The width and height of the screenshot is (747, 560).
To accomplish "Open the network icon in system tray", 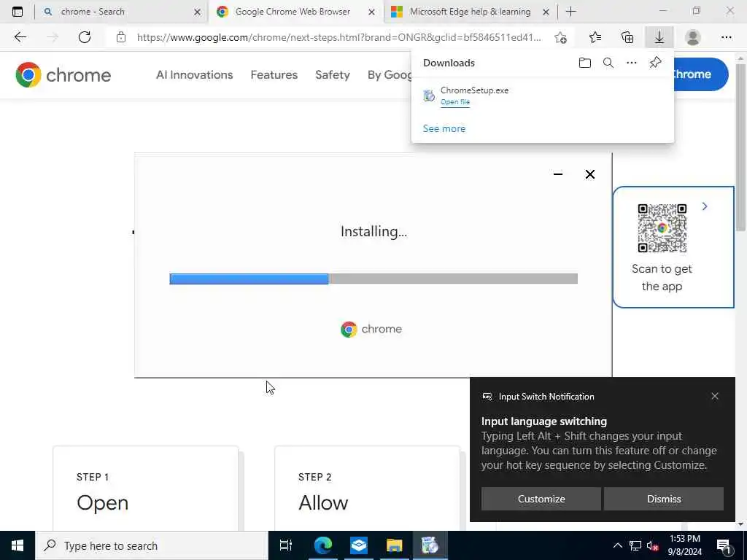I will tap(635, 545).
